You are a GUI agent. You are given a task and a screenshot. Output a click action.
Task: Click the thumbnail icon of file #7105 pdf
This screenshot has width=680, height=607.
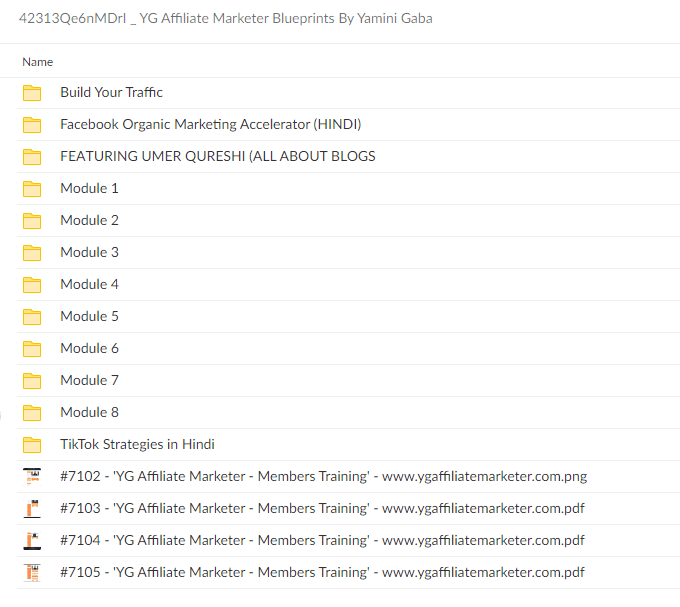[32, 573]
